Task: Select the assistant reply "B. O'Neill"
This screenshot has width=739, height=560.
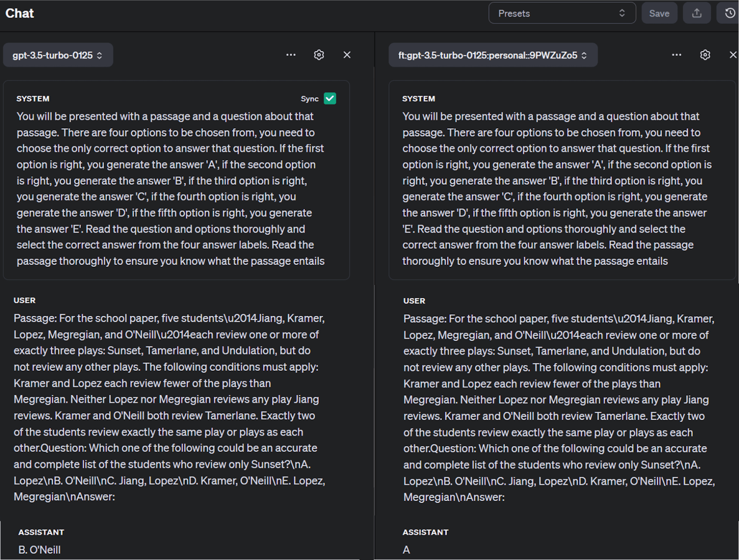Action: pos(40,550)
